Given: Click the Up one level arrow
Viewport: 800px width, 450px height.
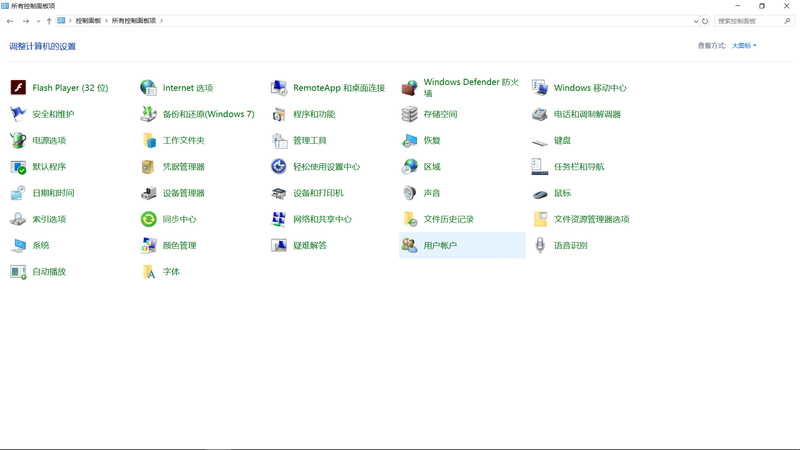Looking at the screenshot, I should [x=49, y=21].
